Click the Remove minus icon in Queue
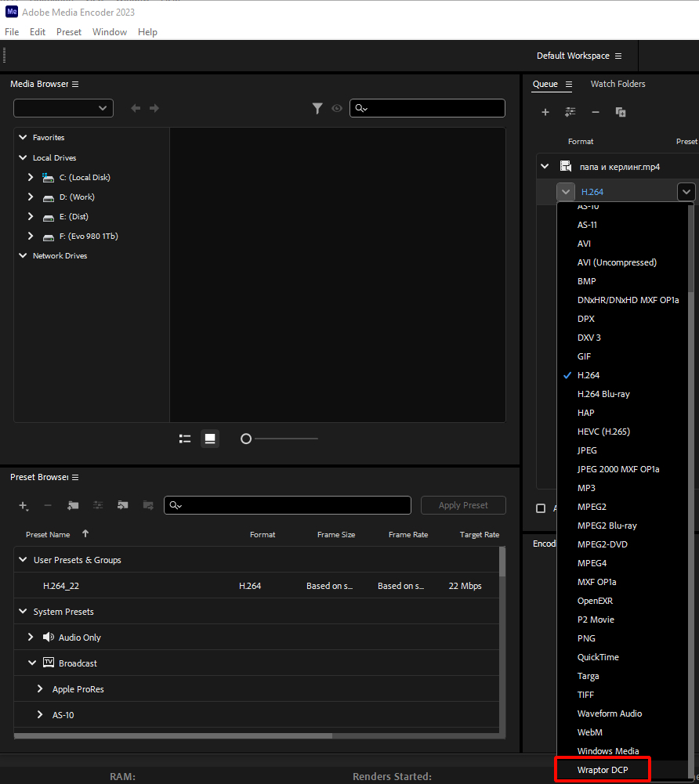This screenshot has width=699, height=784. coord(596,113)
